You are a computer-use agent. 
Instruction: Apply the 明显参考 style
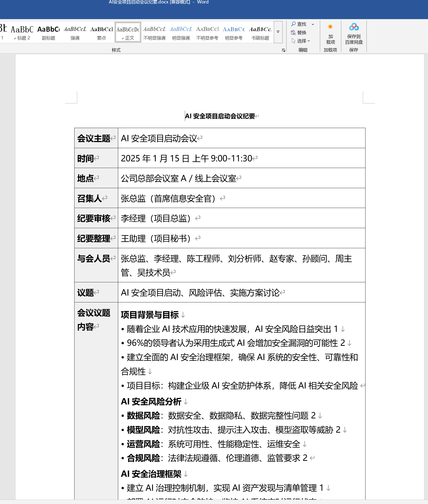click(234, 32)
